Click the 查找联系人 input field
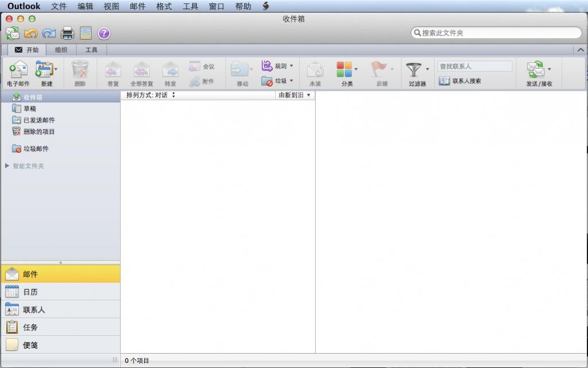Image resolution: width=588 pixels, height=368 pixels. coord(475,67)
